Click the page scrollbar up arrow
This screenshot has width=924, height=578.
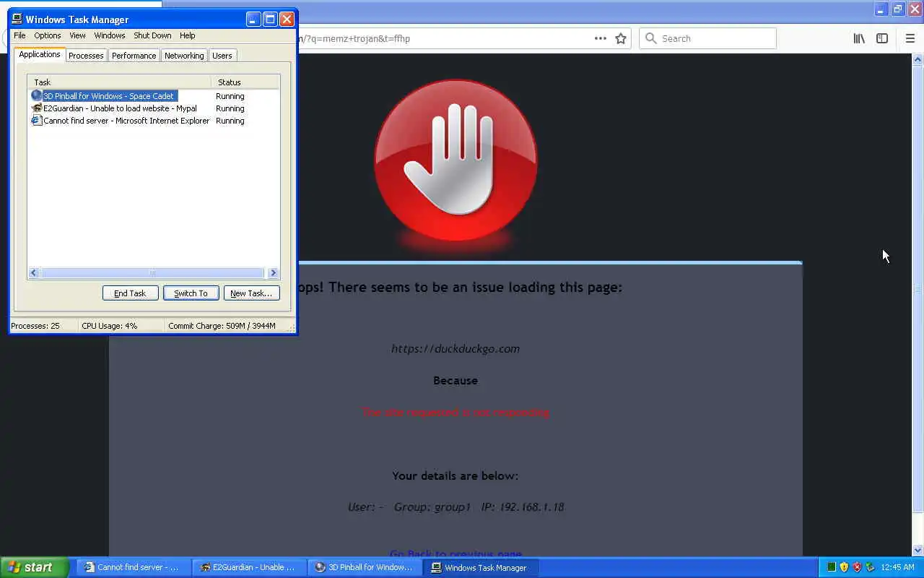(x=918, y=60)
